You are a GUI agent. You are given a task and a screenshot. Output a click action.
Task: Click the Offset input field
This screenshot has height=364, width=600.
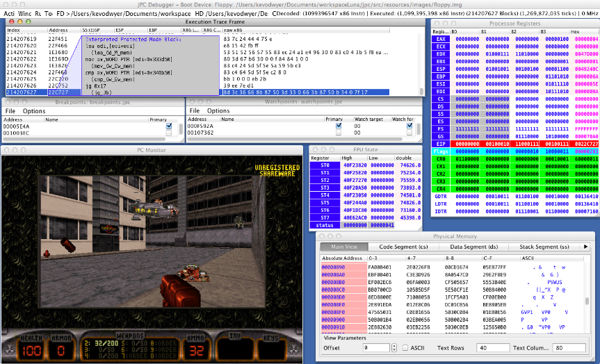tap(376, 347)
